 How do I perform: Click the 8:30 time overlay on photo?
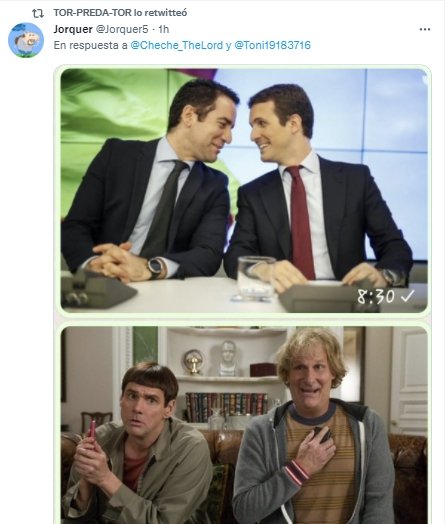[376, 296]
